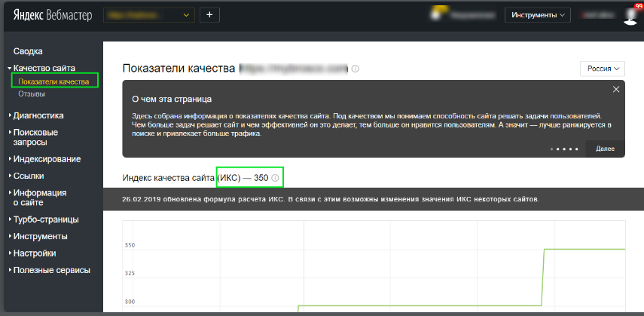Click the 350 level on quality chart line

(584, 249)
